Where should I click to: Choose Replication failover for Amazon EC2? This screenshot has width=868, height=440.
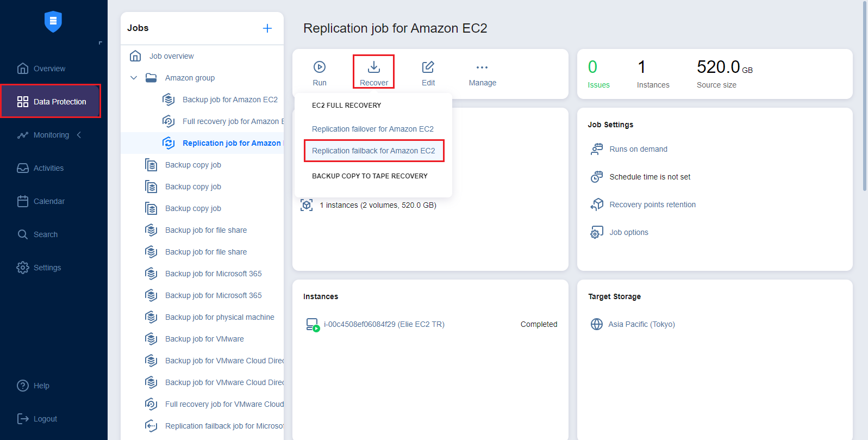point(372,129)
